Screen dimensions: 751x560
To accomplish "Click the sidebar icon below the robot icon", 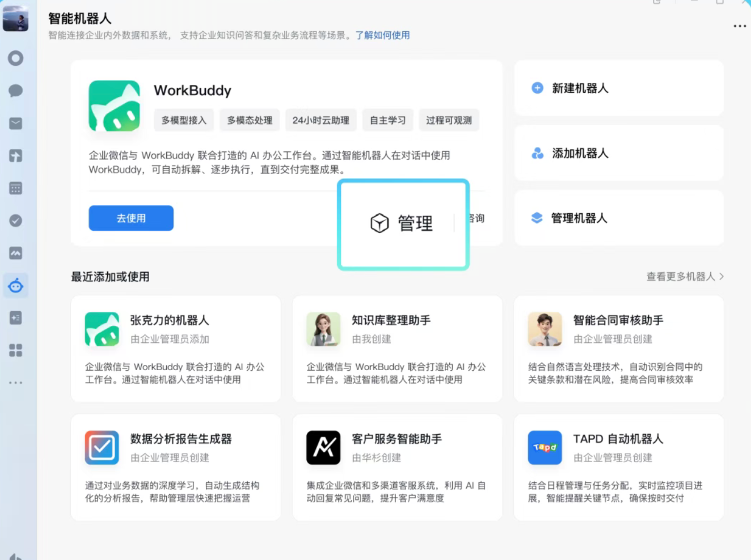I will (16, 318).
